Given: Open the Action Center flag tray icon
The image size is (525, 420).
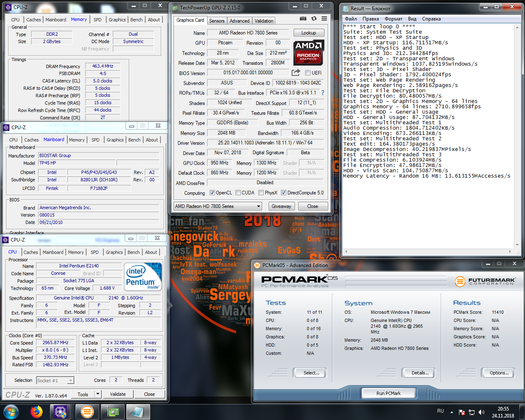Looking at the screenshot, I should point(462,412).
